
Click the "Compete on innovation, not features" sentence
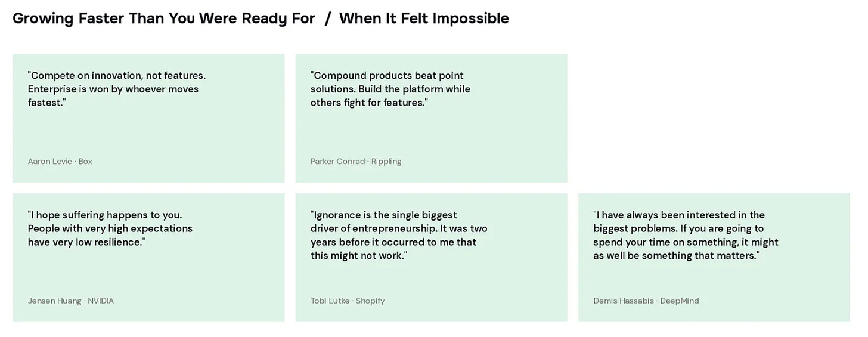117,76
